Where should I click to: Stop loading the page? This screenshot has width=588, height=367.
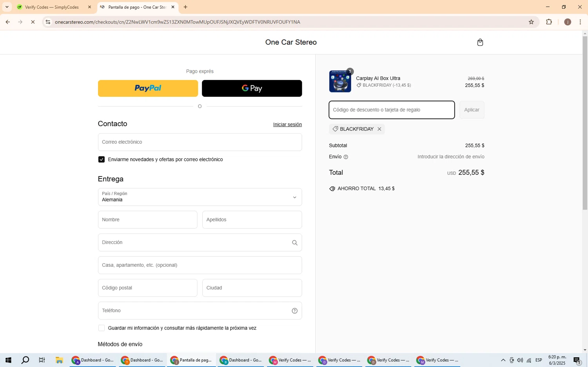click(x=33, y=22)
